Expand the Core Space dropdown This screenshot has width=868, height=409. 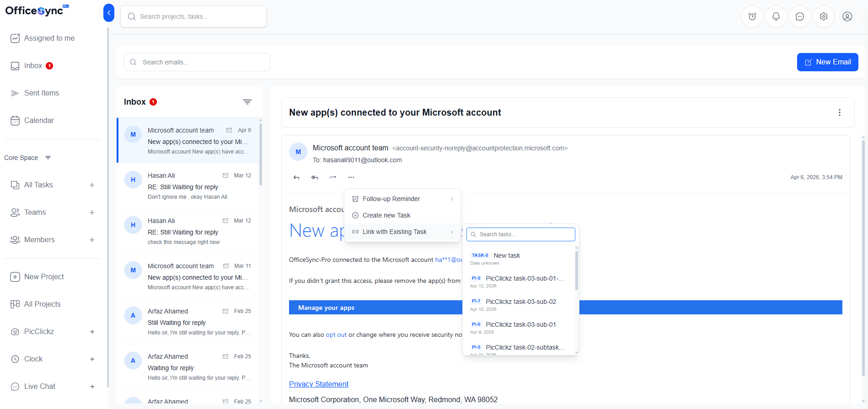tap(27, 158)
